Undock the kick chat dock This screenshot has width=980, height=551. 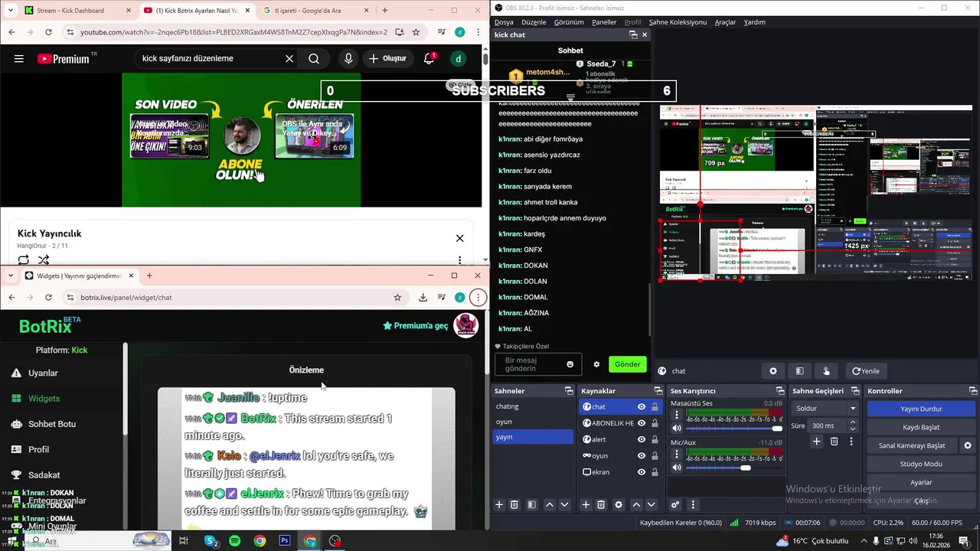pyautogui.click(x=633, y=34)
